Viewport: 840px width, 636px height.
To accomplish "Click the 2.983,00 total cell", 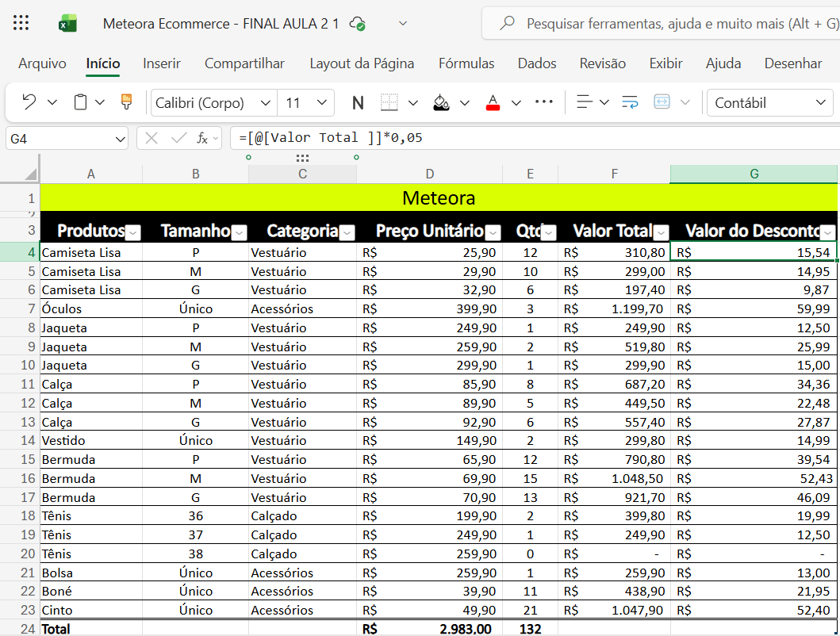I will (x=430, y=629).
